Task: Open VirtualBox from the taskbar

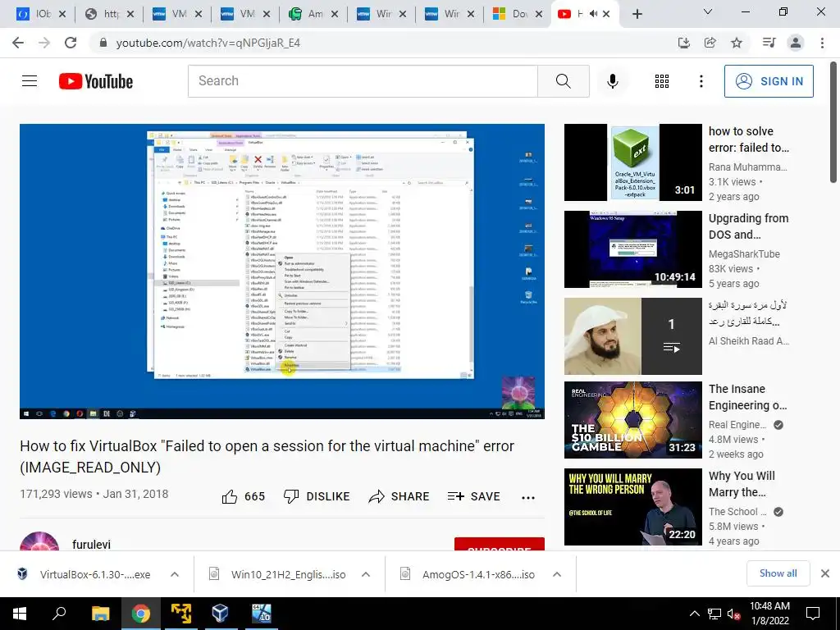Action: point(220,614)
